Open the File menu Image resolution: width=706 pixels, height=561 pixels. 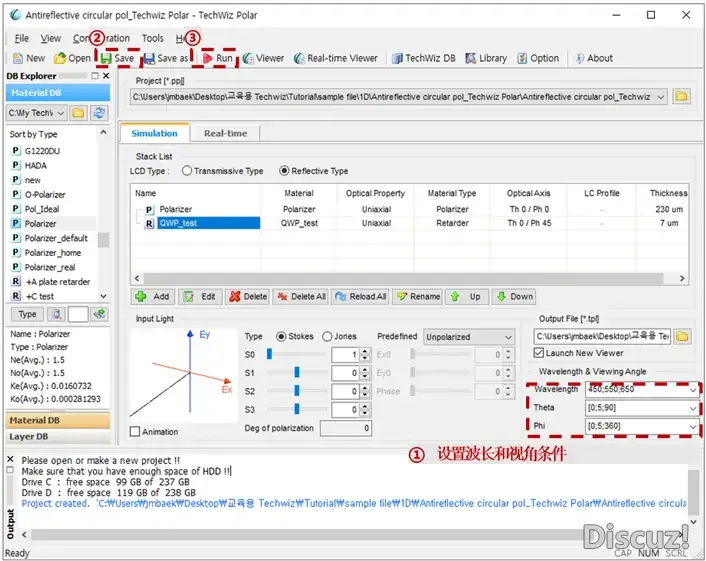coord(21,38)
